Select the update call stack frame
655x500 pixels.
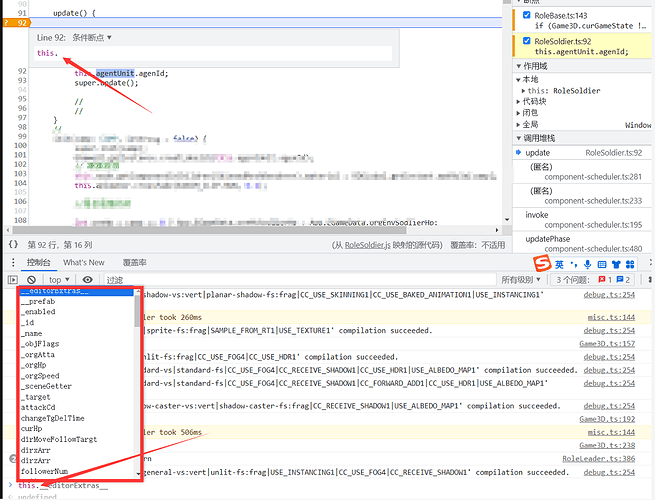click(x=581, y=152)
